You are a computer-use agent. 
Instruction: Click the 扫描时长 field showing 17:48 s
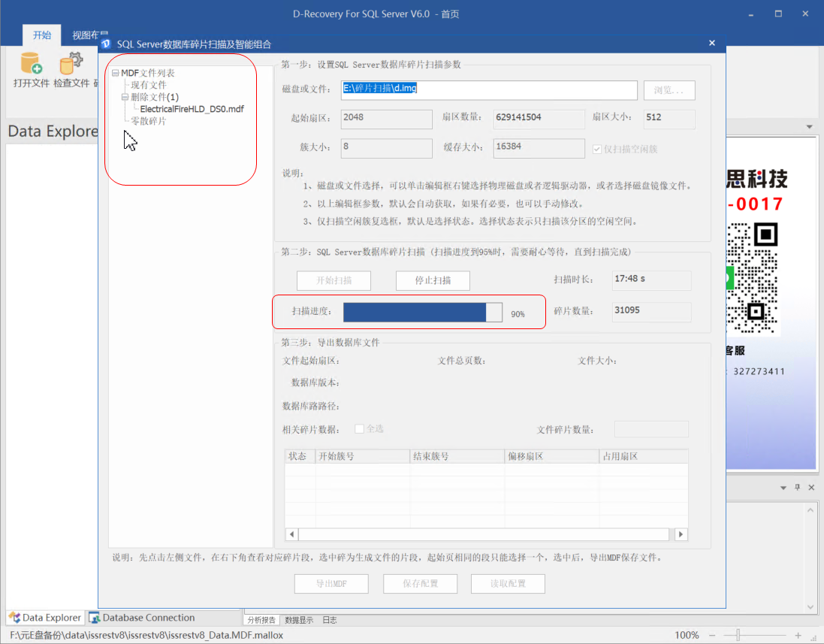coord(652,280)
